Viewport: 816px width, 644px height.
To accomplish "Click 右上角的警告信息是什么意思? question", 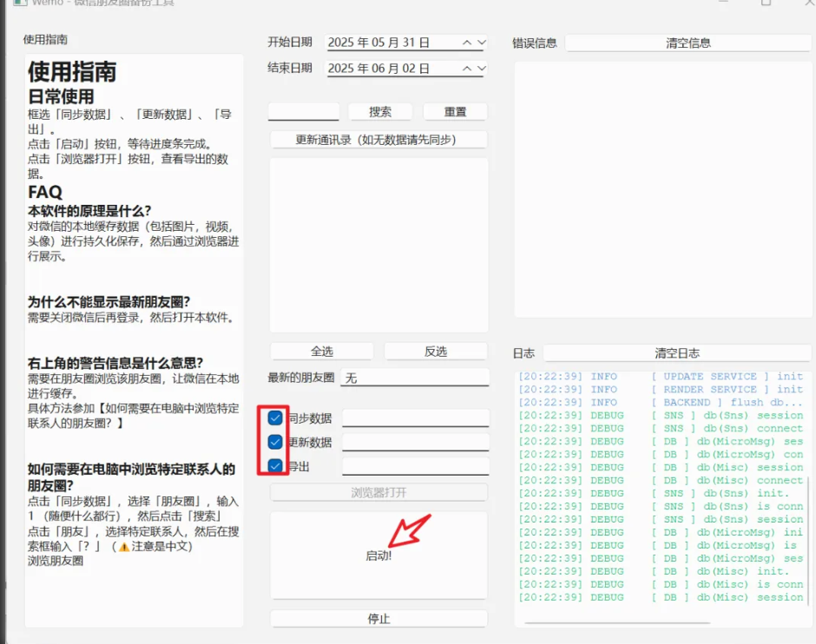I will coord(115,363).
